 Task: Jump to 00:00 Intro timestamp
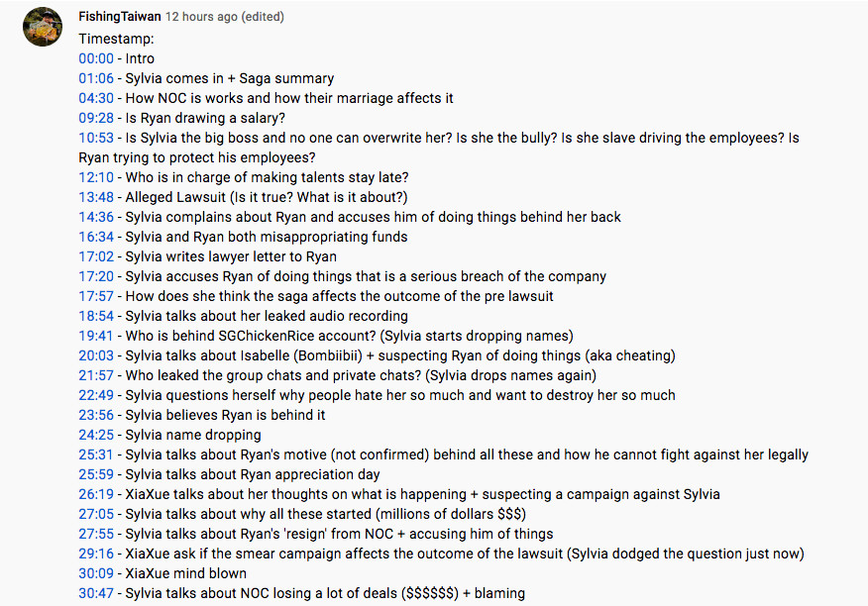(x=96, y=58)
